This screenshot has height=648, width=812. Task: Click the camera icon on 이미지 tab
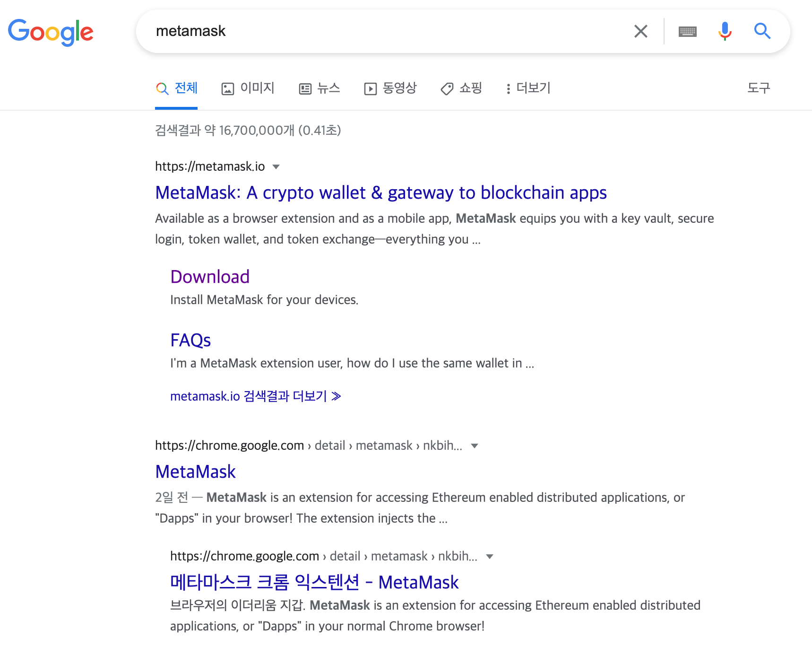[228, 88]
